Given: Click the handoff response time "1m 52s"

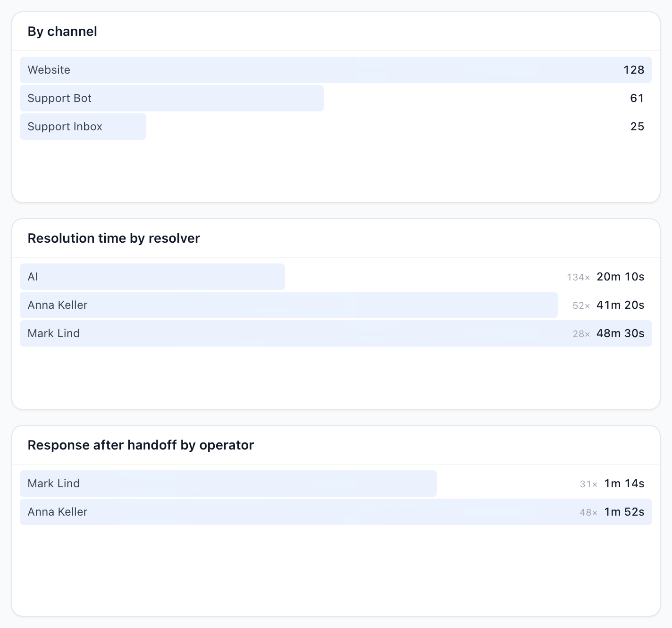Looking at the screenshot, I should (624, 512).
